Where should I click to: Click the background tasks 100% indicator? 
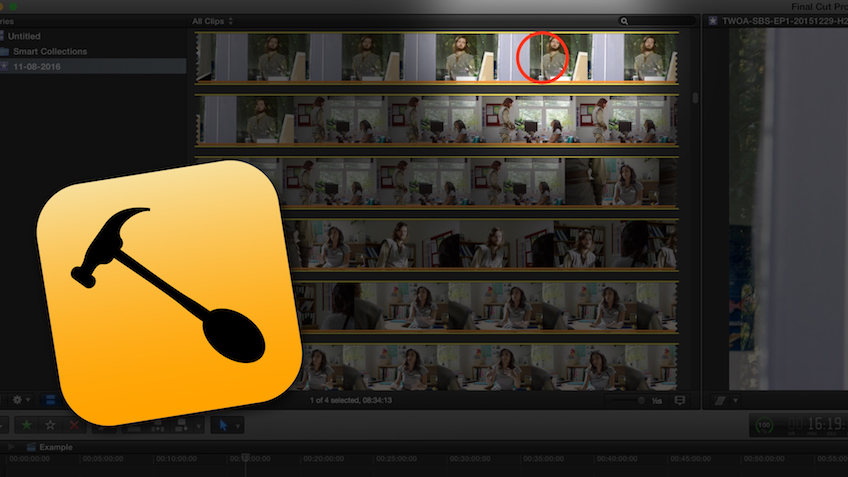click(x=764, y=425)
